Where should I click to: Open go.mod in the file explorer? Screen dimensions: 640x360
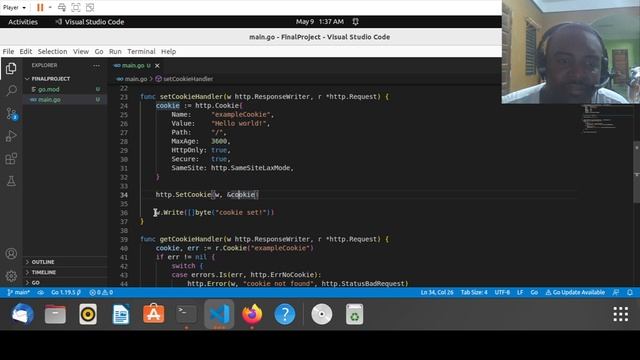[49, 89]
